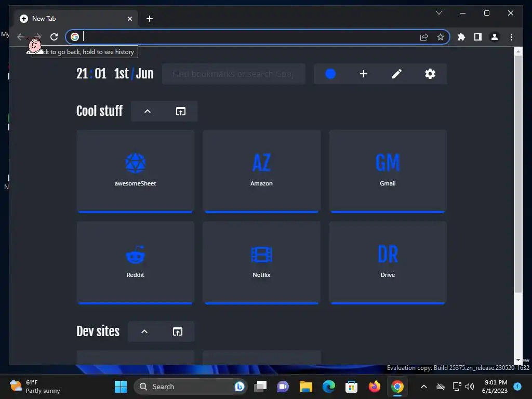Image resolution: width=532 pixels, height=399 pixels.
Task: Open the Extensions puzzle menu
Action: point(461,37)
